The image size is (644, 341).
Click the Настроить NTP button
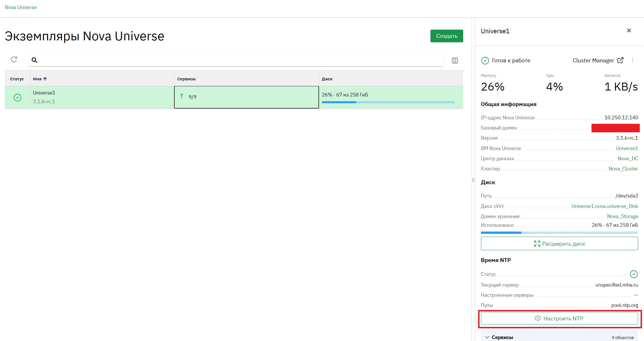559,318
